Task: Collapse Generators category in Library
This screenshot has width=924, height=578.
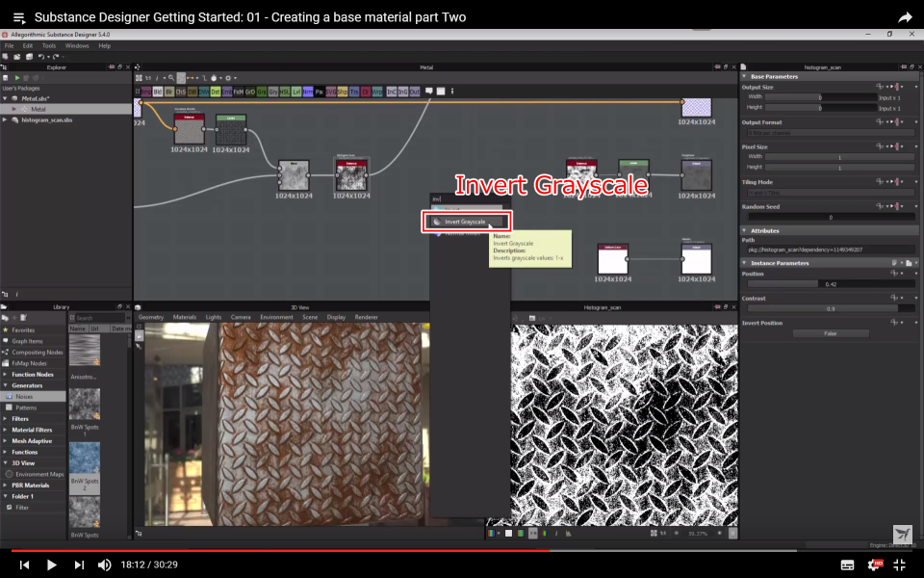Action: pos(6,385)
